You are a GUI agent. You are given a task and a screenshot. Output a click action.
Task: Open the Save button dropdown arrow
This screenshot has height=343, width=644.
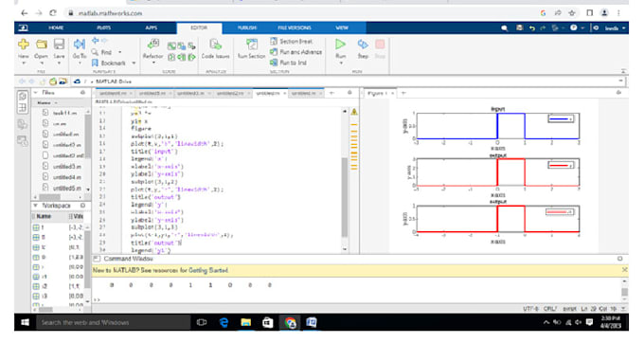point(59,63)
